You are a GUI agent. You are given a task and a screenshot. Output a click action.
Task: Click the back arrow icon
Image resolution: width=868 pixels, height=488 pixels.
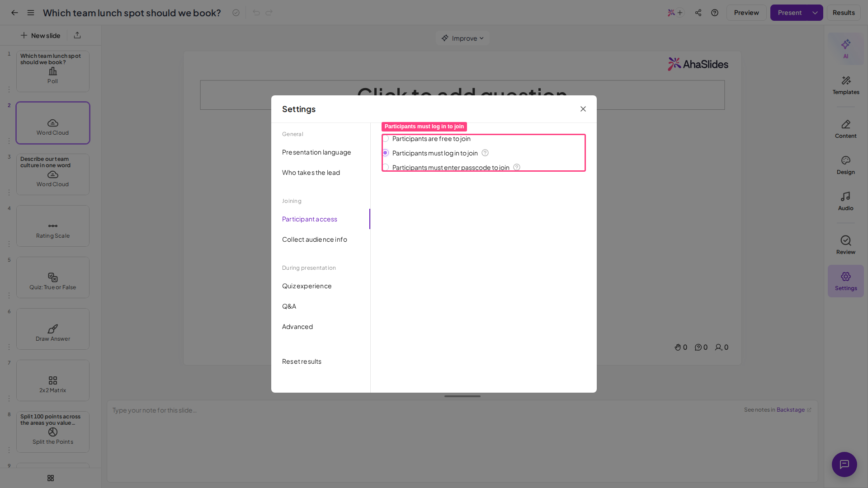point(14,13)
